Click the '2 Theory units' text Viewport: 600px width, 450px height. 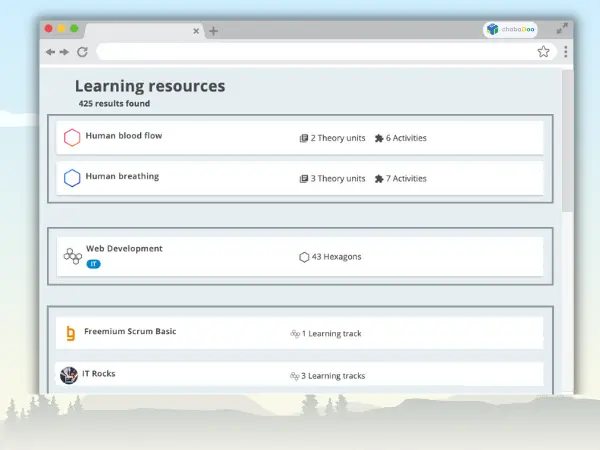point(338,138)
